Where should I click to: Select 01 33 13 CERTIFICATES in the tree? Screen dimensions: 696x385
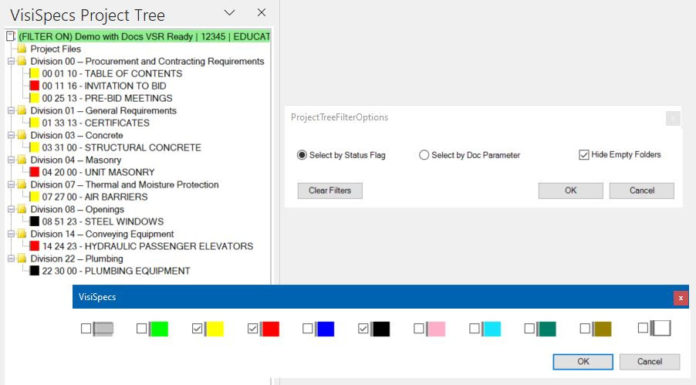pos(95,123)
